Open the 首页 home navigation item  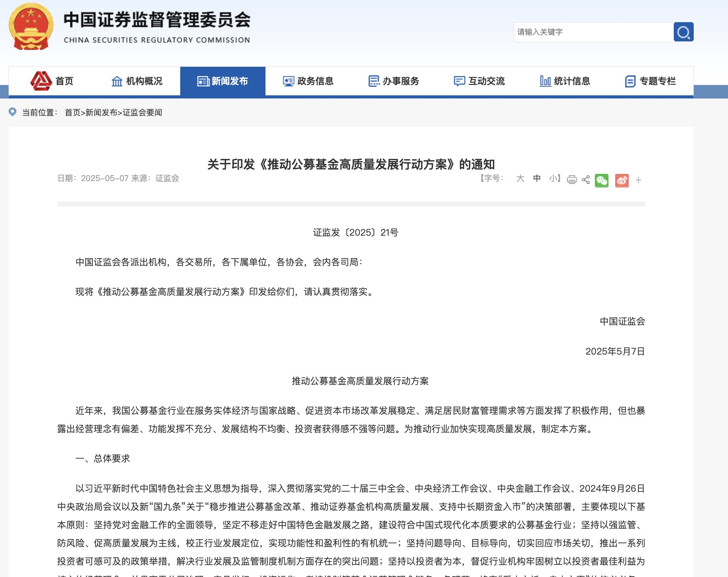pyautogui.click(x=52, y=81)
